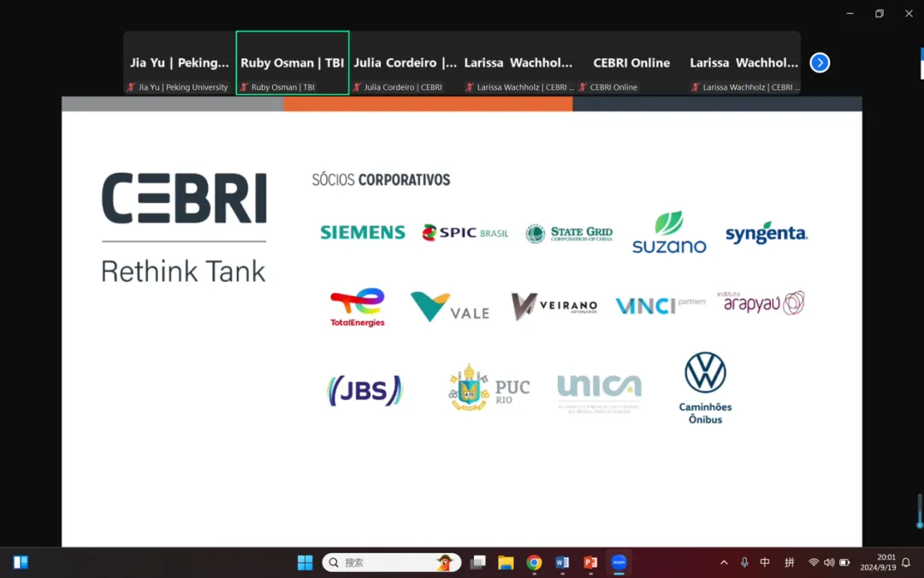This screenshot has width=924, height=578.
Task: Open PowerPoint from the taskbar
Action: [x=590, y=563]
